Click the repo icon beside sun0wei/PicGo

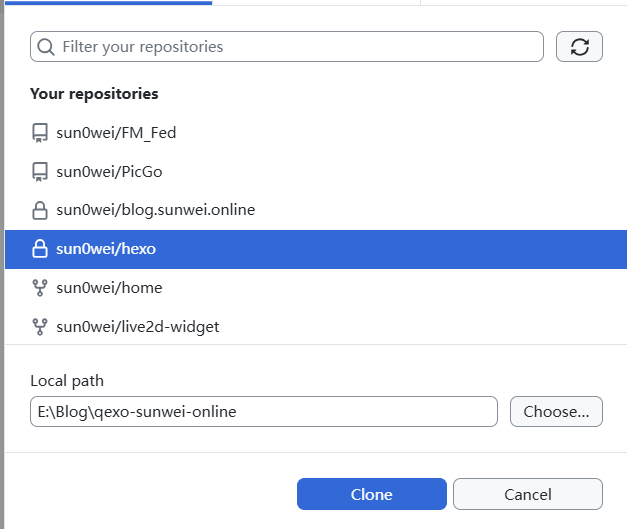(40, 172)
